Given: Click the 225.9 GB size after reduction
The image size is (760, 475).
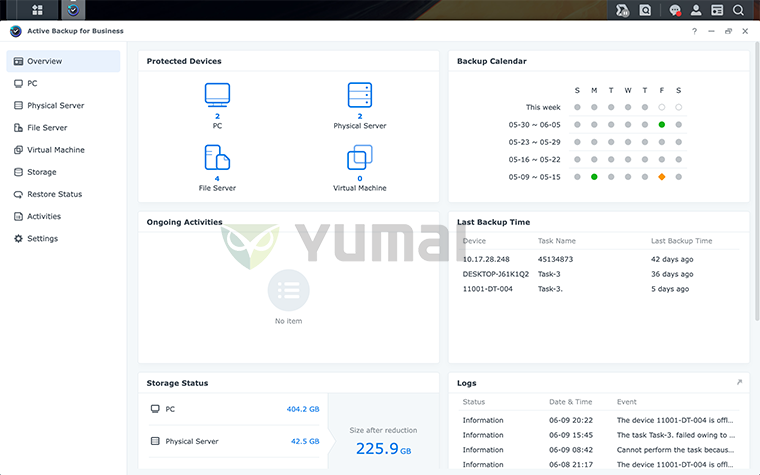Looking at the screenshot, I should pos(383,448).
